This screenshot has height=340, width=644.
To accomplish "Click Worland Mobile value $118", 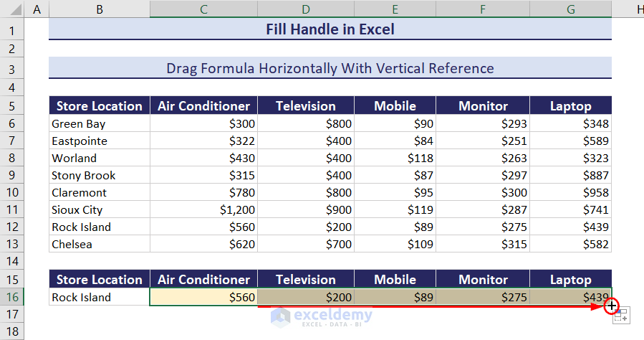I will pyautogui.click(x=395, y=158).
